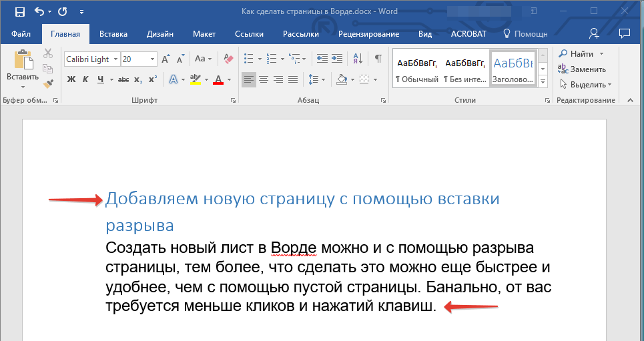This screenshot has width=644, height=341.
Task: Clear all formatting with the eraser icon
Action: pyautogui.click(x=229, y=59)
